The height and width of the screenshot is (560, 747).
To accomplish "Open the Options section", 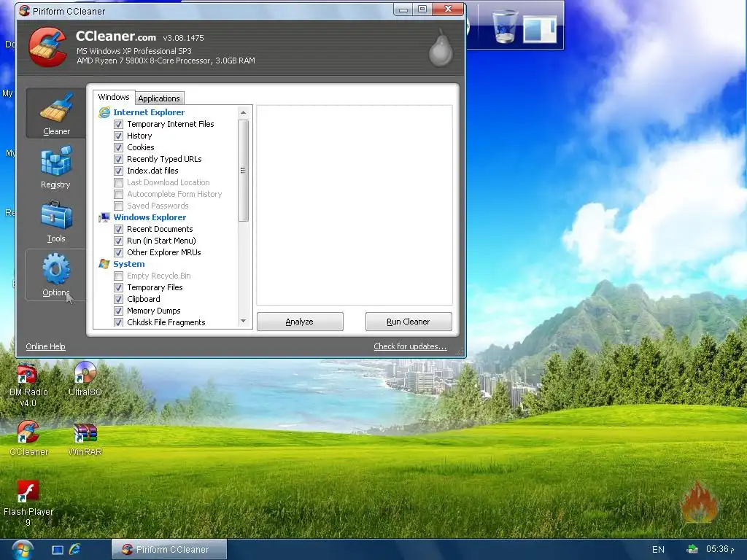I will (x=55, y=275).
